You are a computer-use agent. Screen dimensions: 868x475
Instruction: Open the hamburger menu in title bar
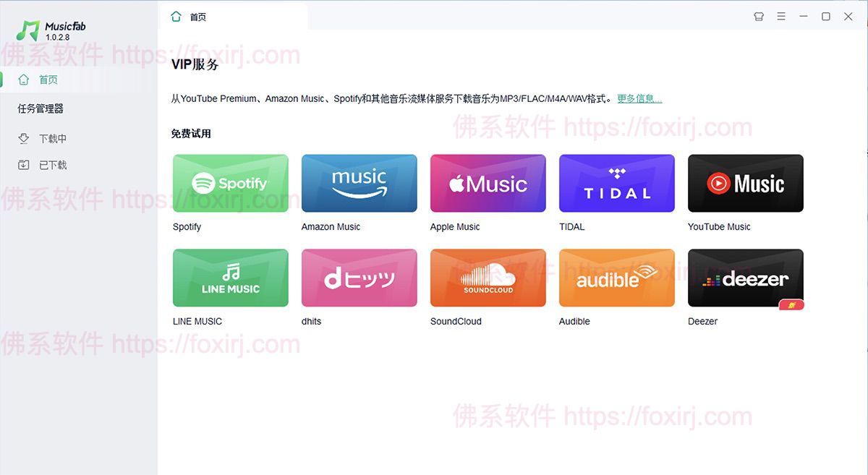pyautogui.click(x=781, y=15)
